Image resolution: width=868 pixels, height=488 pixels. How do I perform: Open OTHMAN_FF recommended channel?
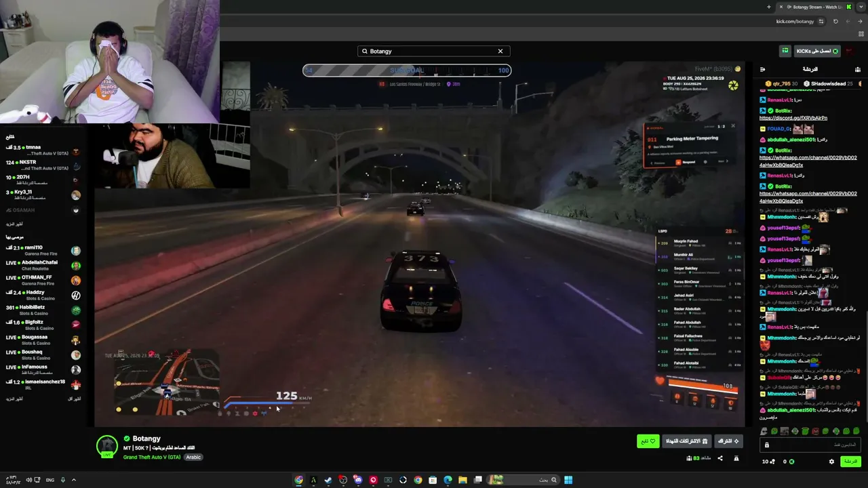pyautogui.click(x=42, y=281)
